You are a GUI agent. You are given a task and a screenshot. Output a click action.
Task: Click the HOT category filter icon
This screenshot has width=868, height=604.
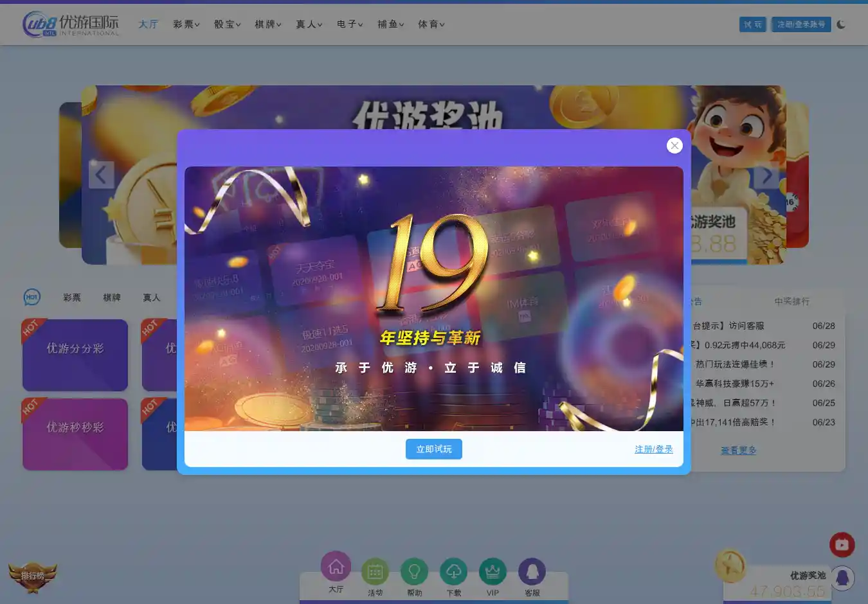[32, 297]
